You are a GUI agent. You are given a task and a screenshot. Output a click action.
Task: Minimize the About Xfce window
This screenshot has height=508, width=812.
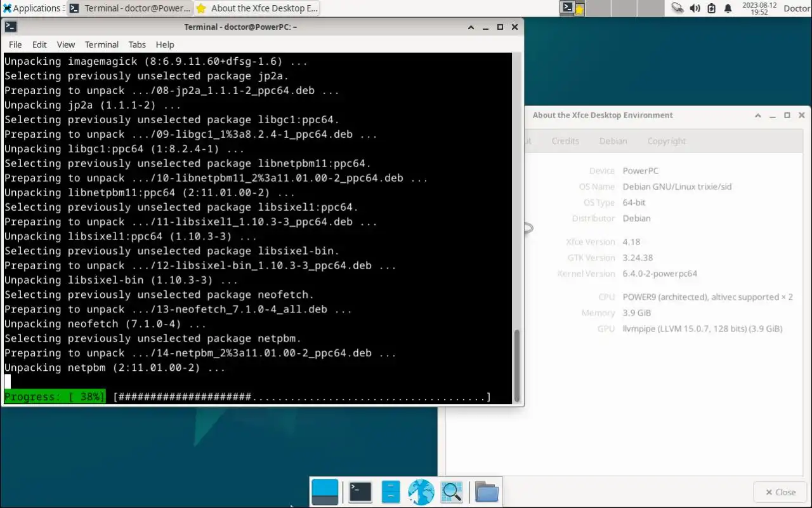click(x=773, y=115)
